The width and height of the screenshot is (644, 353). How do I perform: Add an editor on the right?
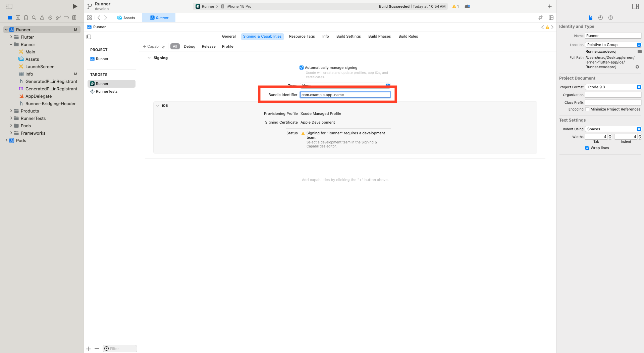[x=551, y=18]
